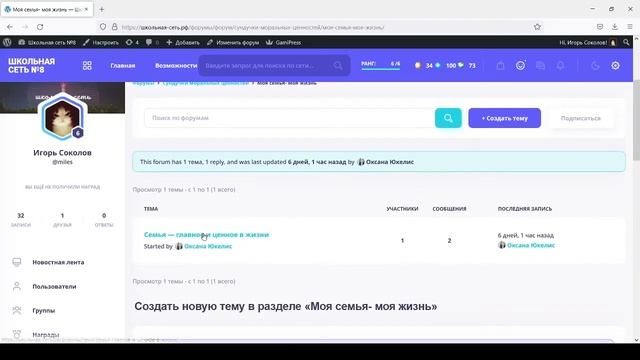
Task: Open 'Награды' sidebar label
Action: [x=46, y=335]
